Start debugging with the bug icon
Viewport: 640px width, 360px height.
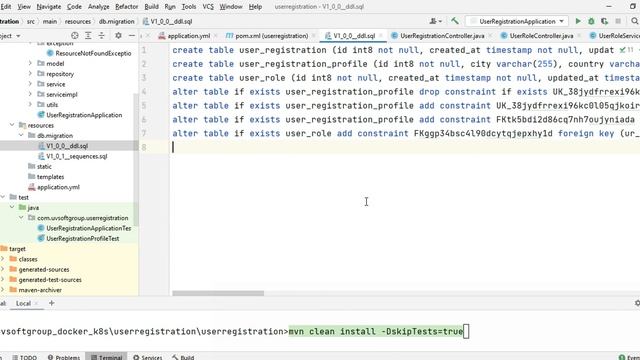[591, 21]
